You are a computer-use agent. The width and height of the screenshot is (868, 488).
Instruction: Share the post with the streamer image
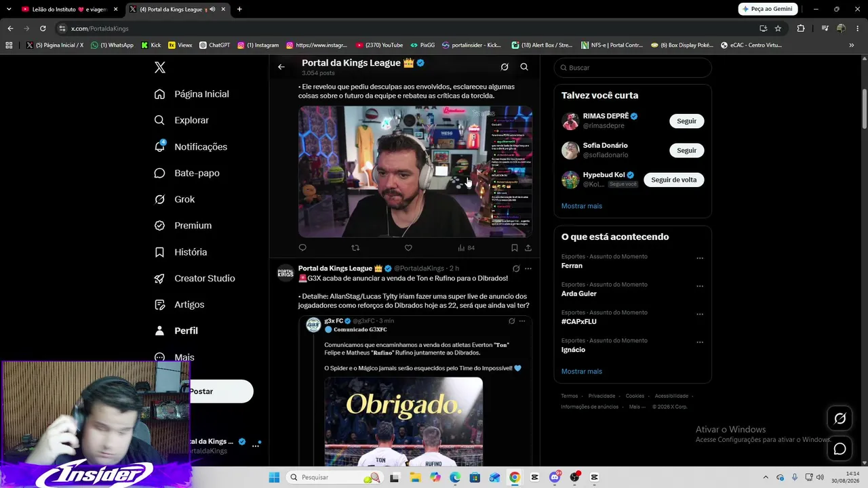pyautogui.click(x=528, y=248)
